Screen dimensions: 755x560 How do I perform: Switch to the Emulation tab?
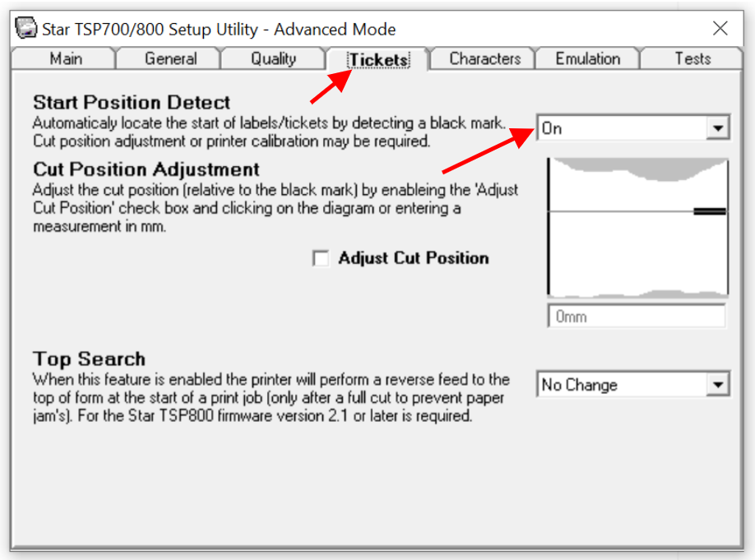point(587,58)
